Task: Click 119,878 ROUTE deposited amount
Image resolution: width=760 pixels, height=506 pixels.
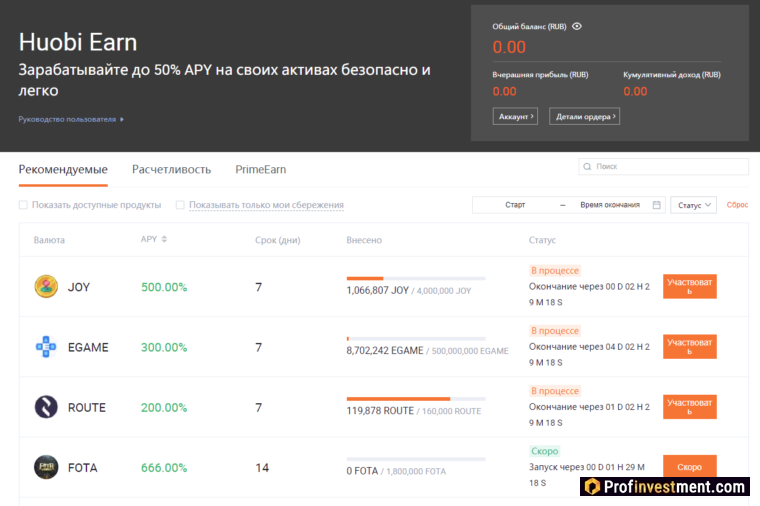Action: (x=380, y=411)
